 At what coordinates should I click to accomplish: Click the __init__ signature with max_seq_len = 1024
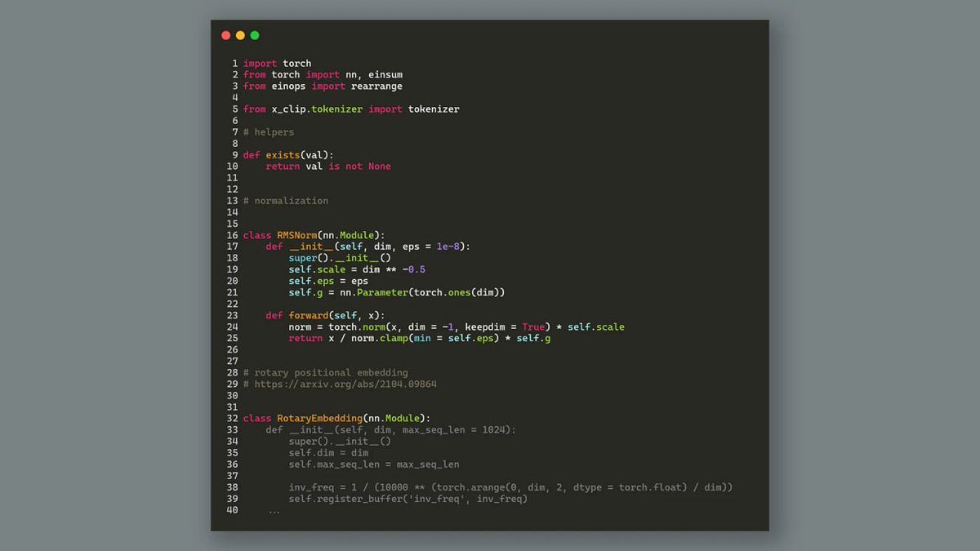[391, 429]
